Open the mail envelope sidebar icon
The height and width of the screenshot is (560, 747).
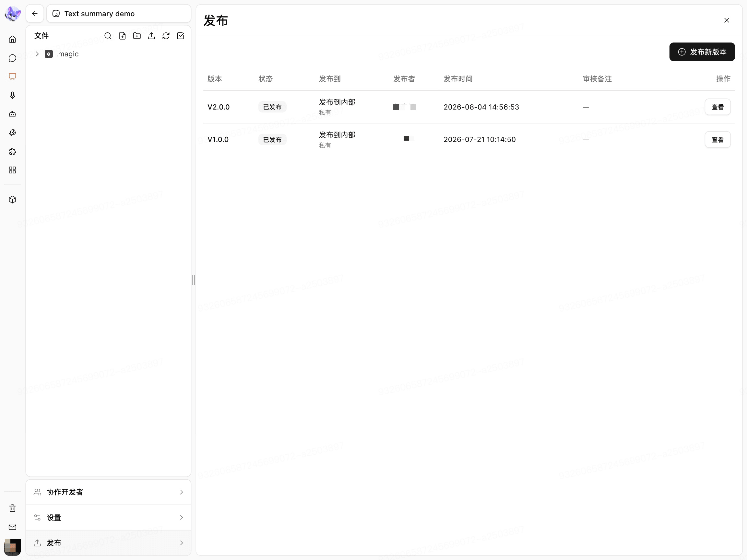coord(13,527)
